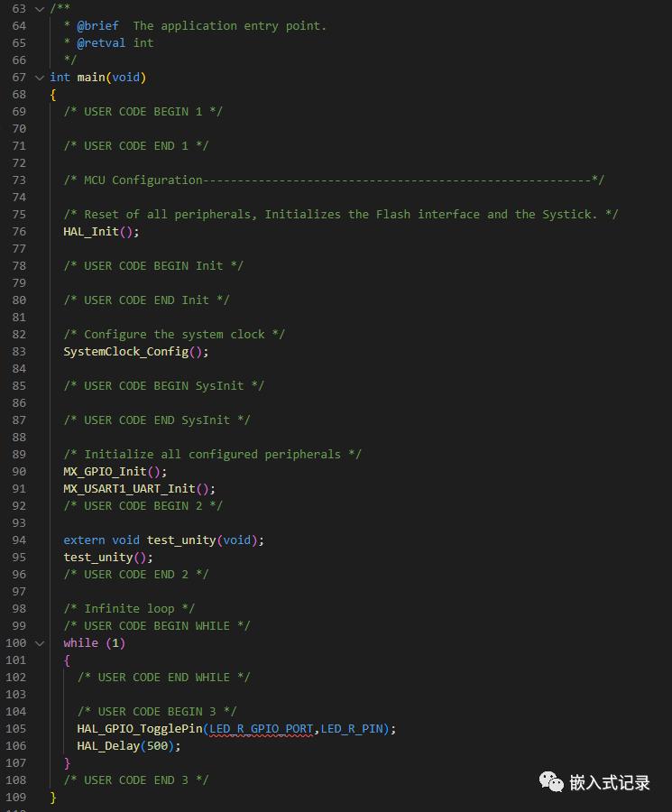This screenshot has width=672, height=812.
Task: Click line number 105 in the gutter
Action: pyautogui.click(x=16, y=729)
